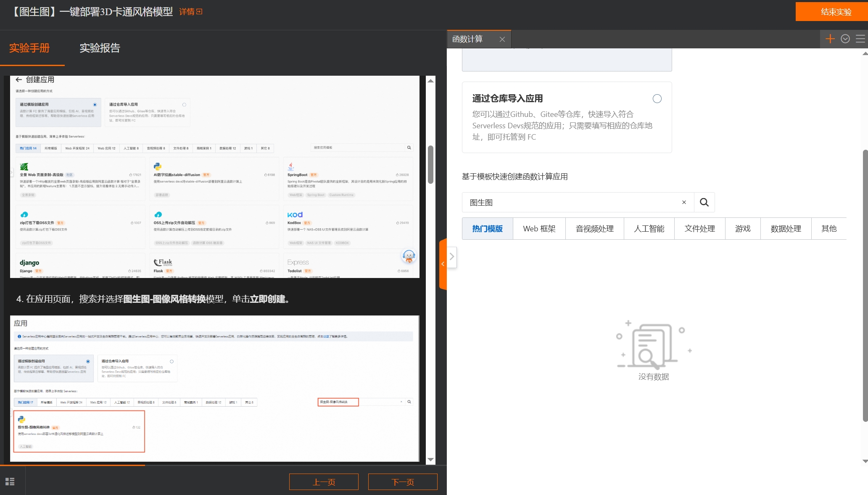Click the 结束实验 button
Screen dimensions: 868x495
[836, 12]
